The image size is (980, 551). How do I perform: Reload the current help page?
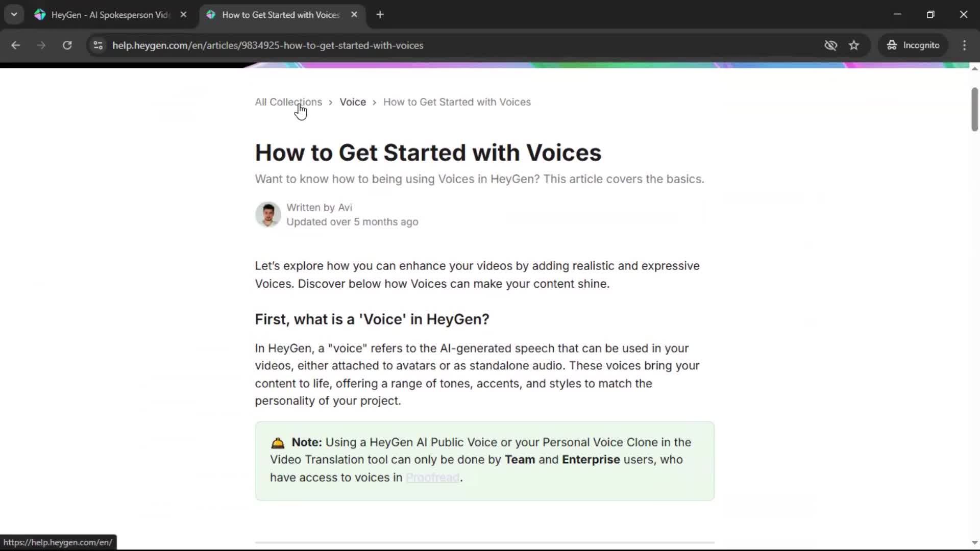pos(67,45)
